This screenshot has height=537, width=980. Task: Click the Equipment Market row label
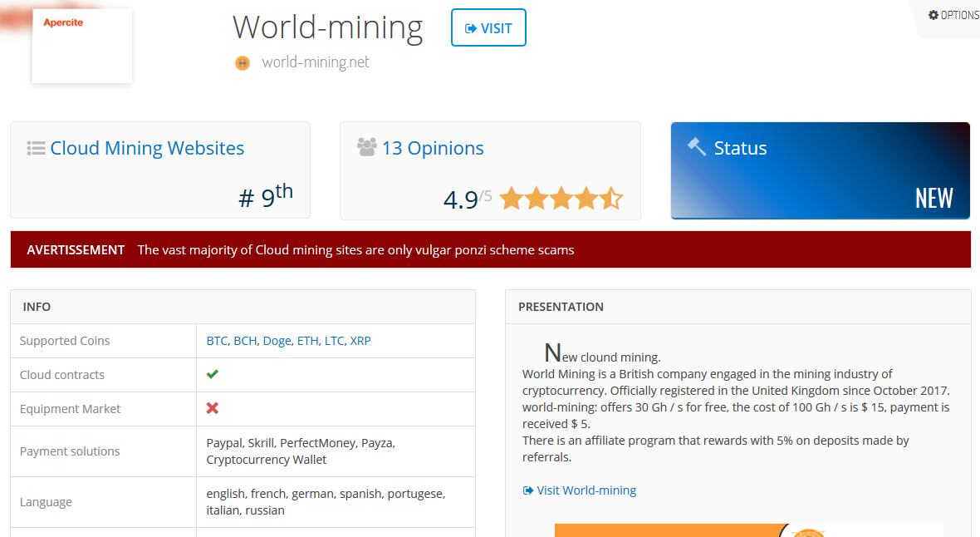(x=70, y=409)
